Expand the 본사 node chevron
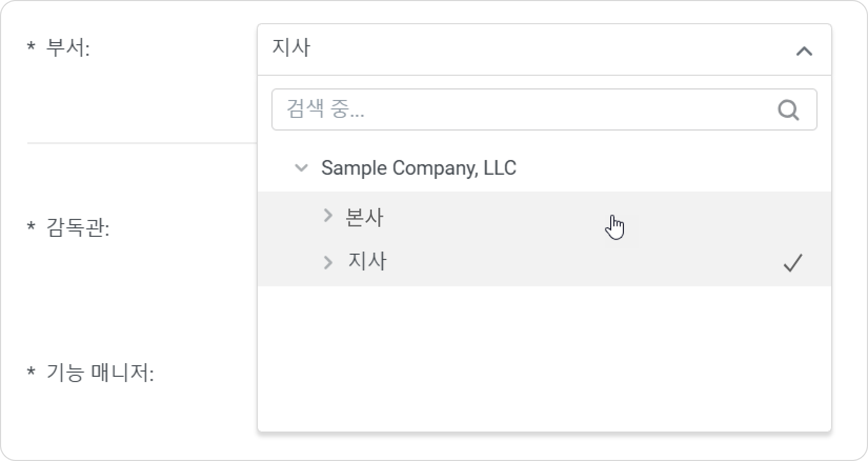The image size is (868, 461). coord(328,215)
